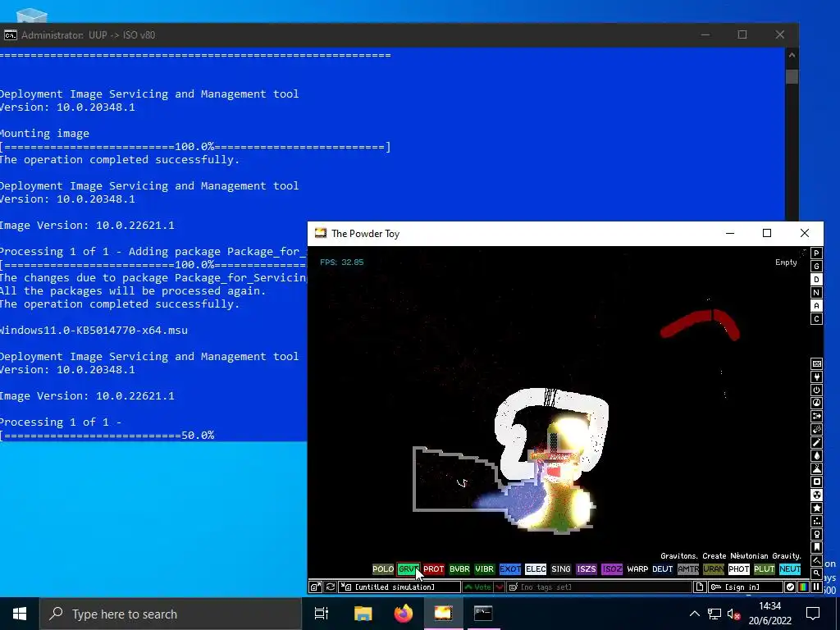Screen dimensions: 840x630
Task: Toggle the G display mode button
Action: click(x=816, y=267)
